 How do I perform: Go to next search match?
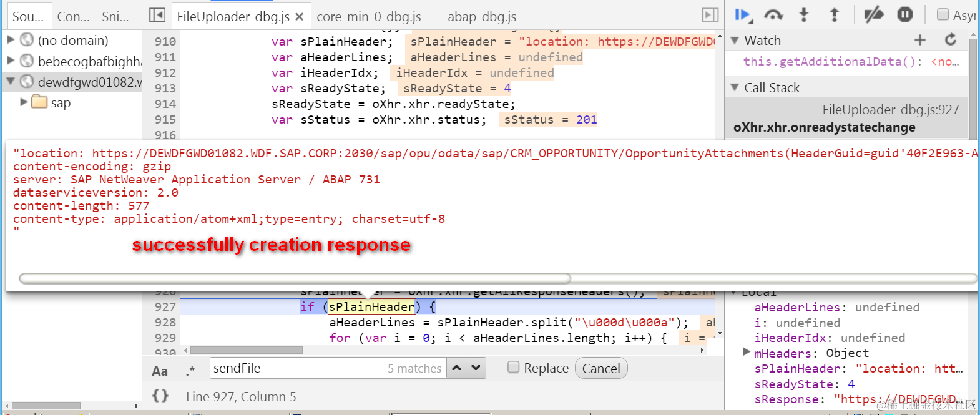[476, 368]
